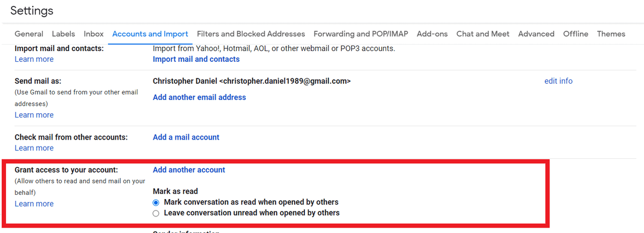Screen dimensions: 644x233
Task: Select 'Mark conversation as read' radio button
Action: pyautogui.click(x=156, y=202)
